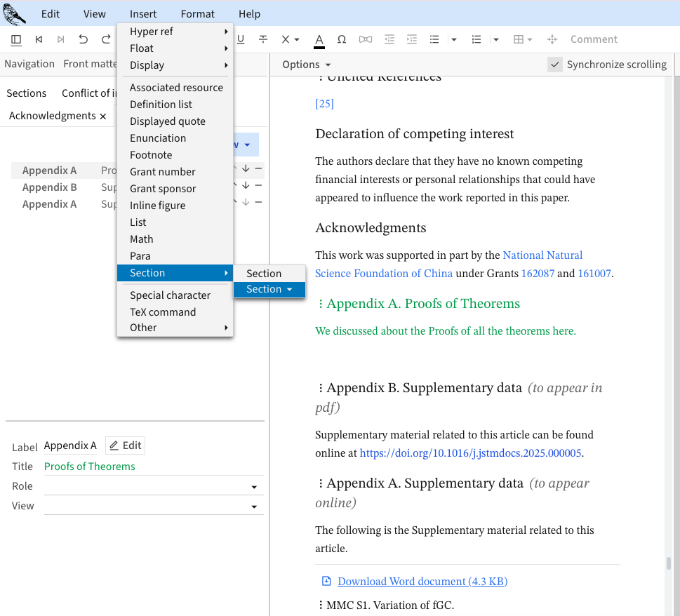Viewport: 680px width, 616px height.
Task: Apply strikethrough formatting
Action: [263, 39]
